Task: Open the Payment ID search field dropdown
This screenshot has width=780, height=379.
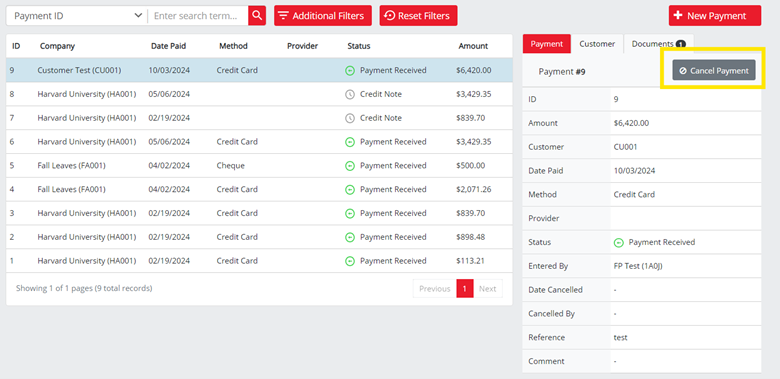Action: (77, 15)
